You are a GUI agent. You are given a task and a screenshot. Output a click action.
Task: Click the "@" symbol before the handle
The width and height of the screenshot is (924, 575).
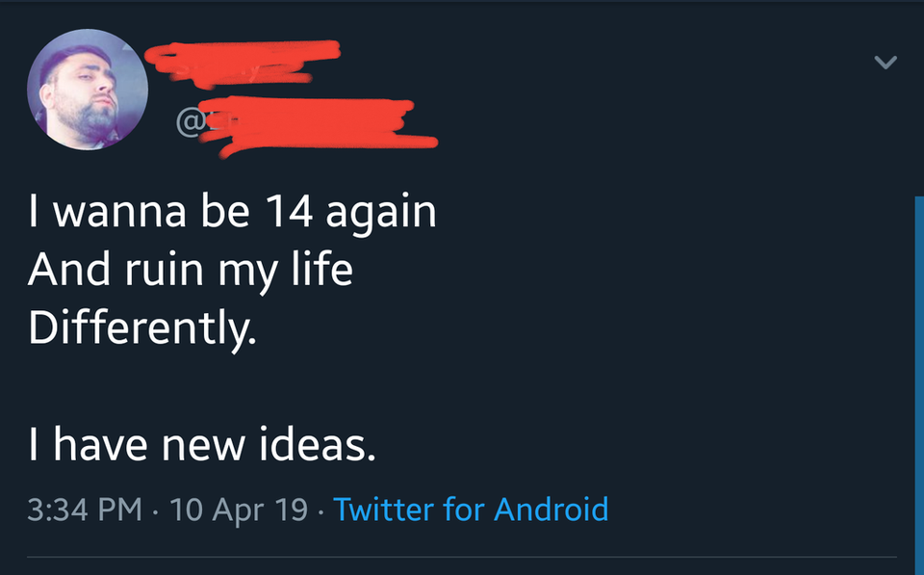pos(189,122)
